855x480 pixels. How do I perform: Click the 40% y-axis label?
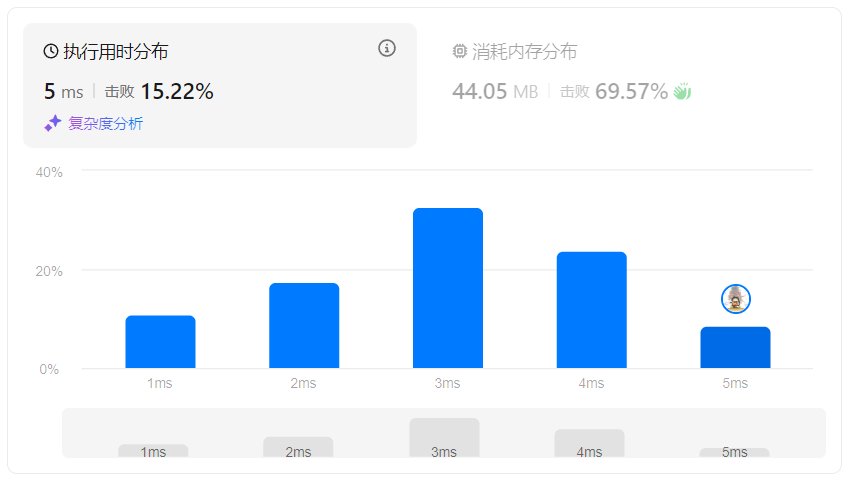click(49, 172)
